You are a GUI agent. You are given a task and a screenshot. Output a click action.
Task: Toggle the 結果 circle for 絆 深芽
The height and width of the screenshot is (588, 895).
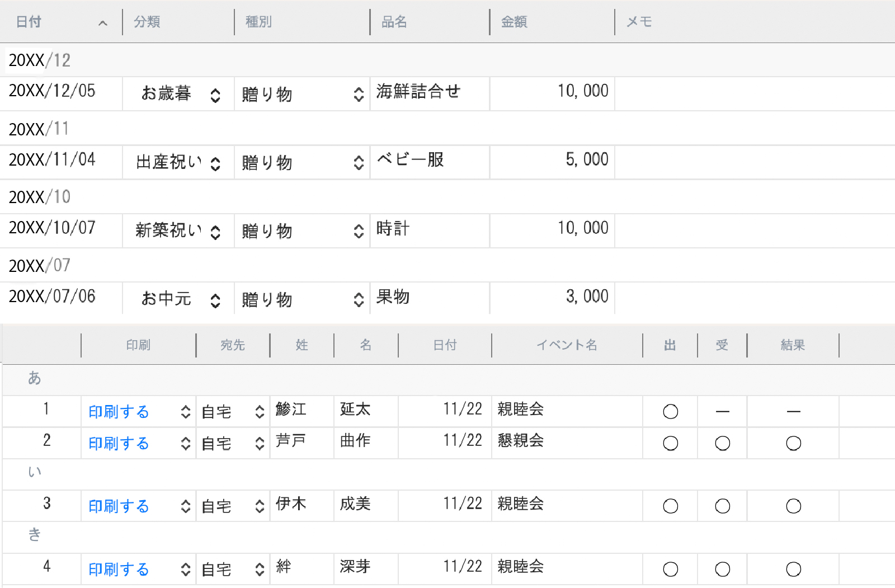793,570
